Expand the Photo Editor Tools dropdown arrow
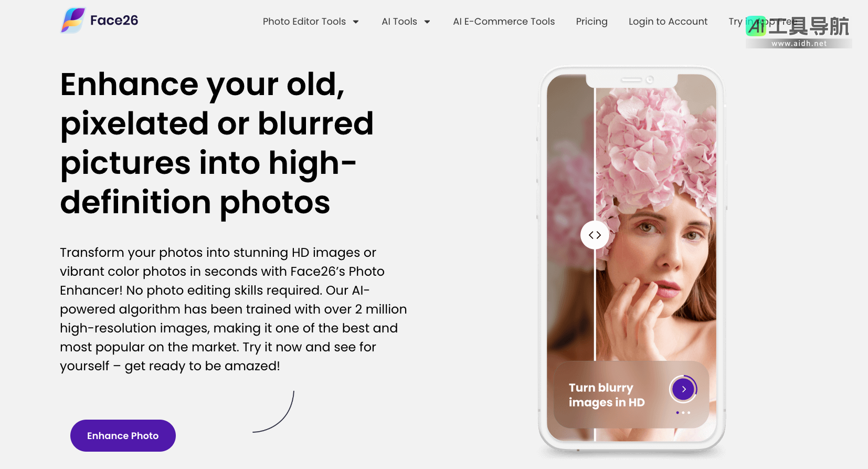This screenshot has width=868, height=469. (x=356, y=22)
